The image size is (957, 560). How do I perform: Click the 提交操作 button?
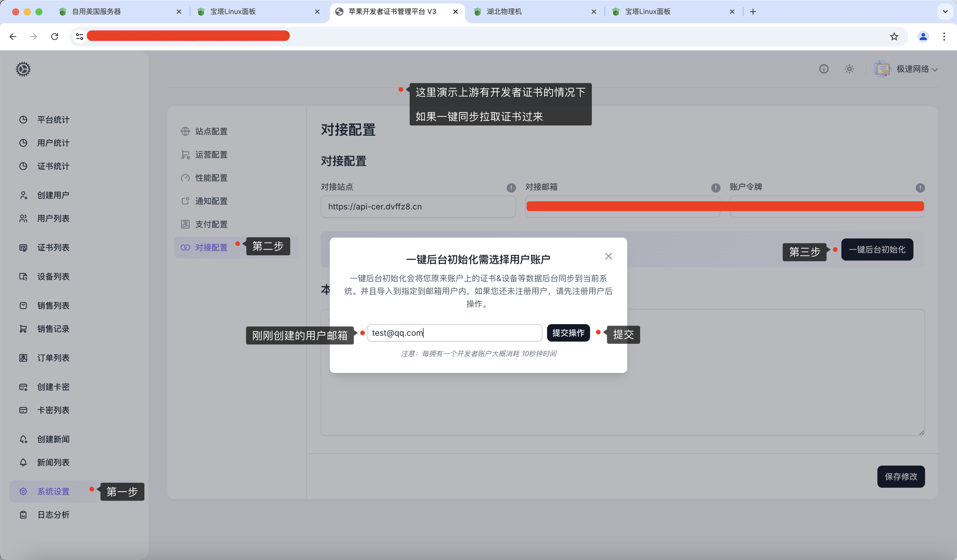(x=568, y=333)
